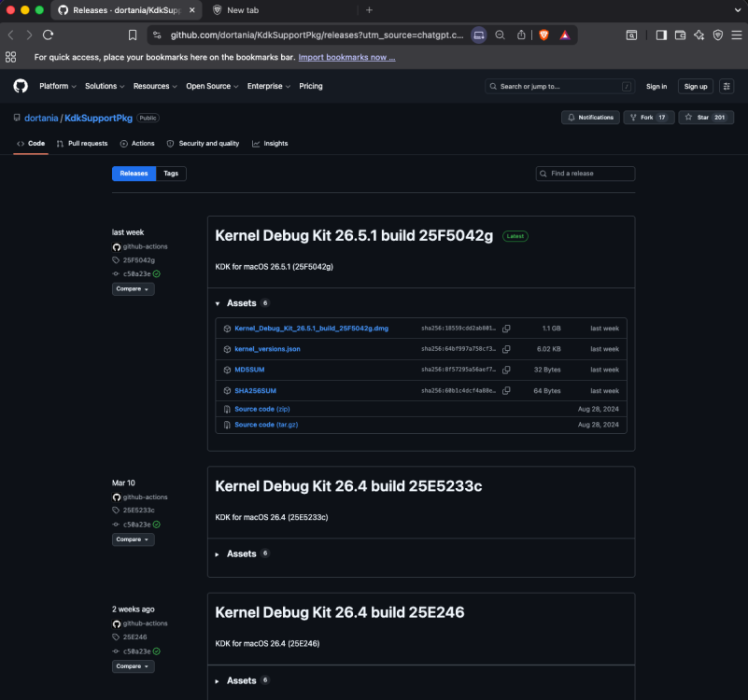Open the Compare dropdown for tag 25F5042g
Image resolution: width=748 pixels, height=700 pixels.
134,289
